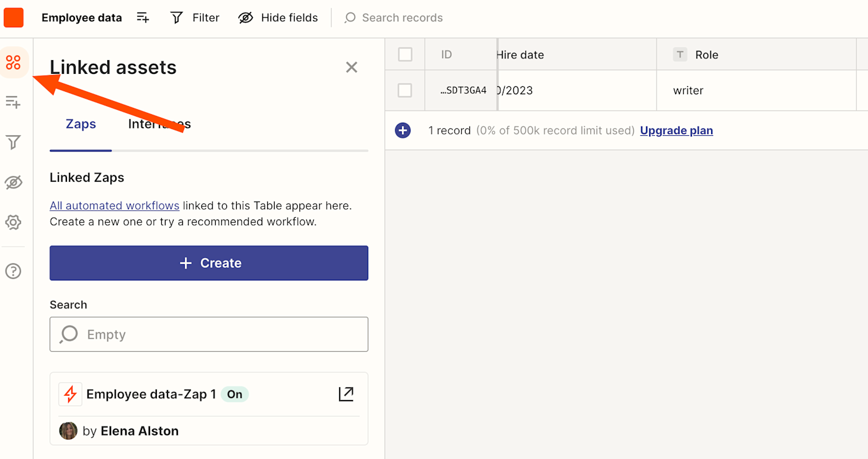Click the On status badge
Screen dimensions: 868x459
pos(234,394)
